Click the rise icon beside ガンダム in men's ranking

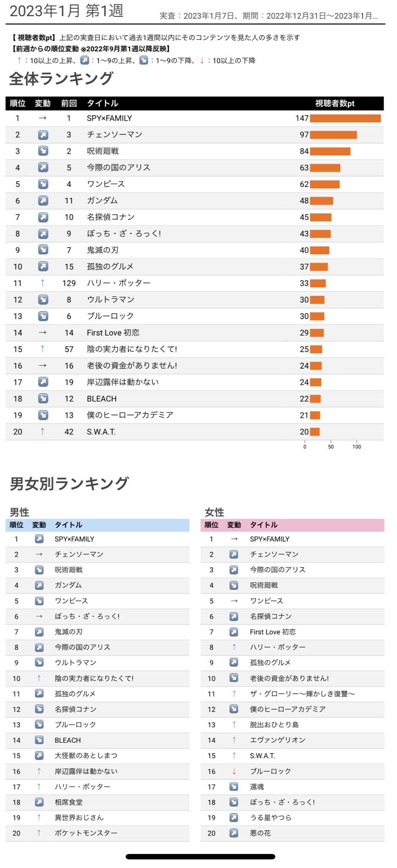(39, 585)
